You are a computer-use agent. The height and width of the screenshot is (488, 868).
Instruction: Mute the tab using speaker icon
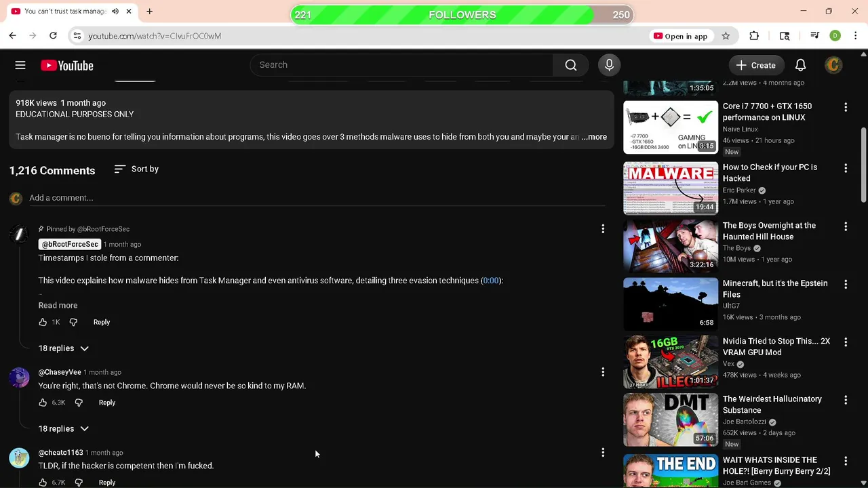[115, 12]
